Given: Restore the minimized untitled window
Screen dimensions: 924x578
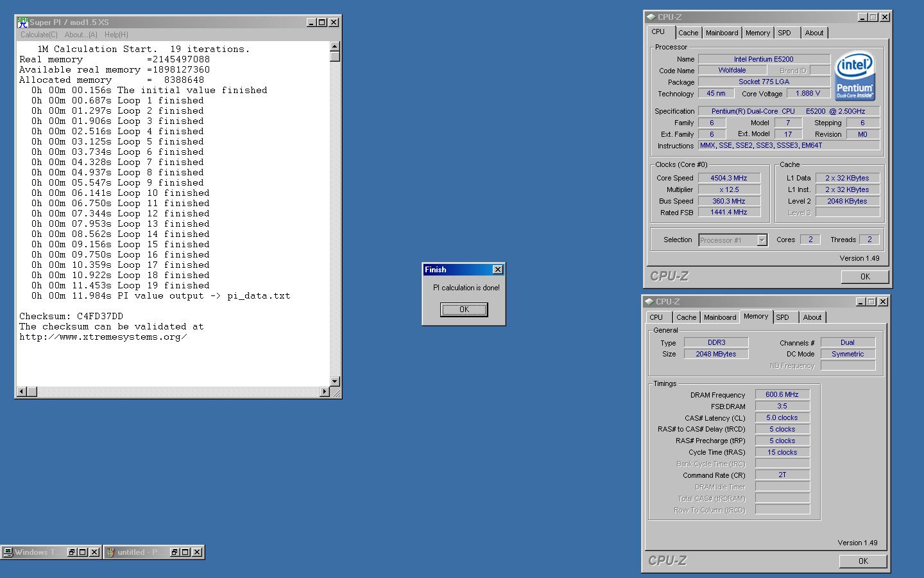Looking at the screenshot, I should [x=174, y=552].
